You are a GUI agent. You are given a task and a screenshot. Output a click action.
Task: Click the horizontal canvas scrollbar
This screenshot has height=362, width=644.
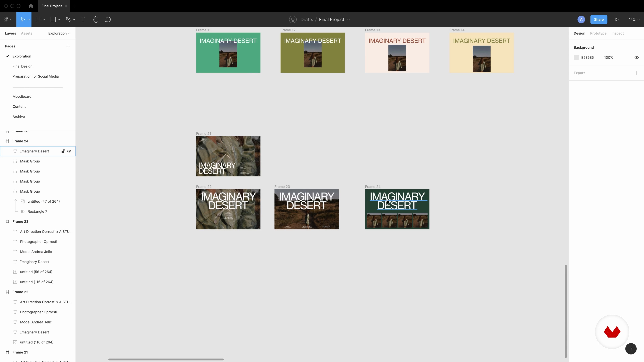pos(166,359)
